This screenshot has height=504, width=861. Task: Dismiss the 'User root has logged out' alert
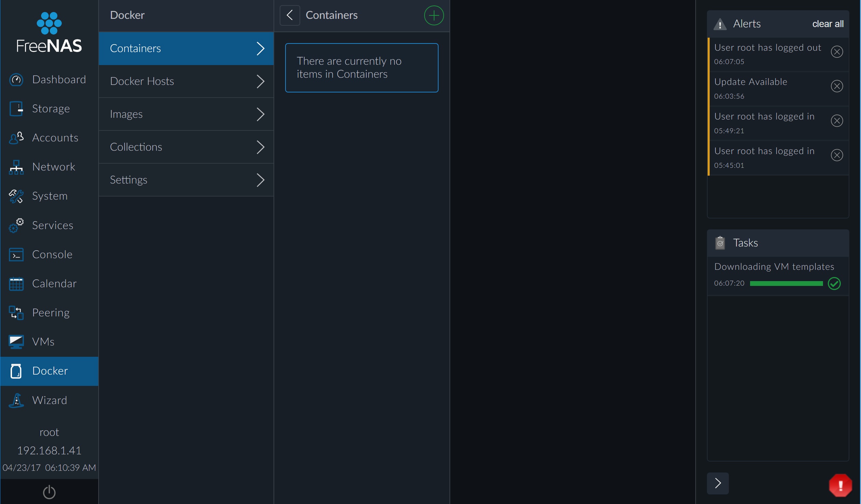click(837, 52)
